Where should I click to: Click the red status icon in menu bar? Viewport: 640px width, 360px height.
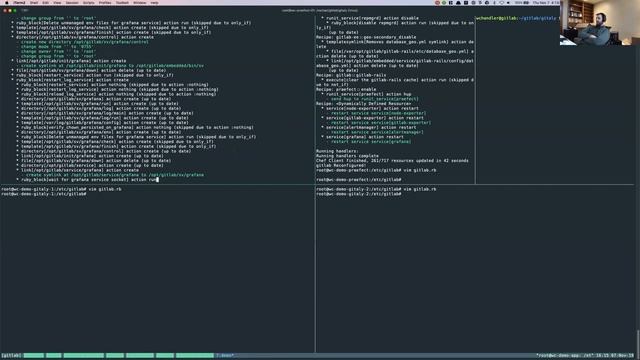click(437, 2)
